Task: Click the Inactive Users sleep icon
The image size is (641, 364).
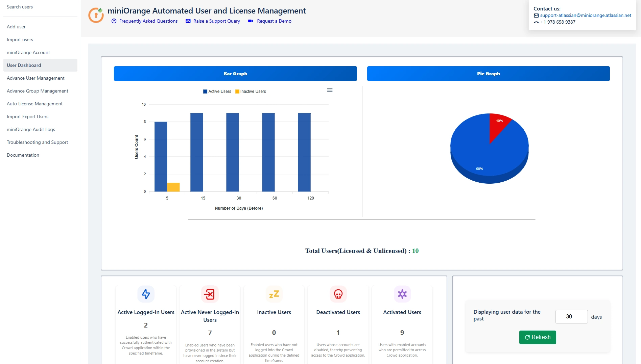Action: (274, 294)
